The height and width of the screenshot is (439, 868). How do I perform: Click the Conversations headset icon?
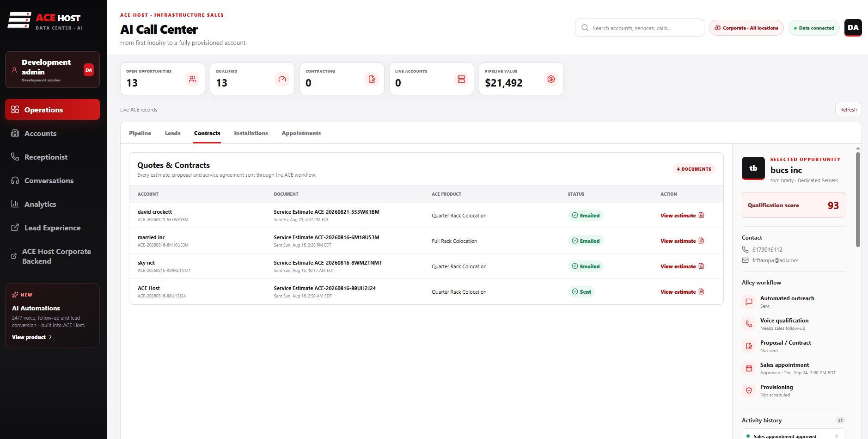point(15,180)
